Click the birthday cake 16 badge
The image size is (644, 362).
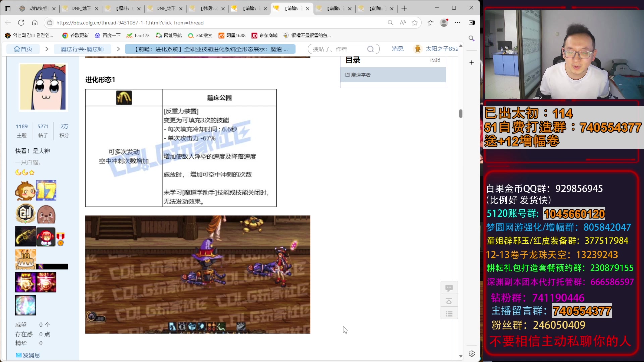[x=25, y=259]
